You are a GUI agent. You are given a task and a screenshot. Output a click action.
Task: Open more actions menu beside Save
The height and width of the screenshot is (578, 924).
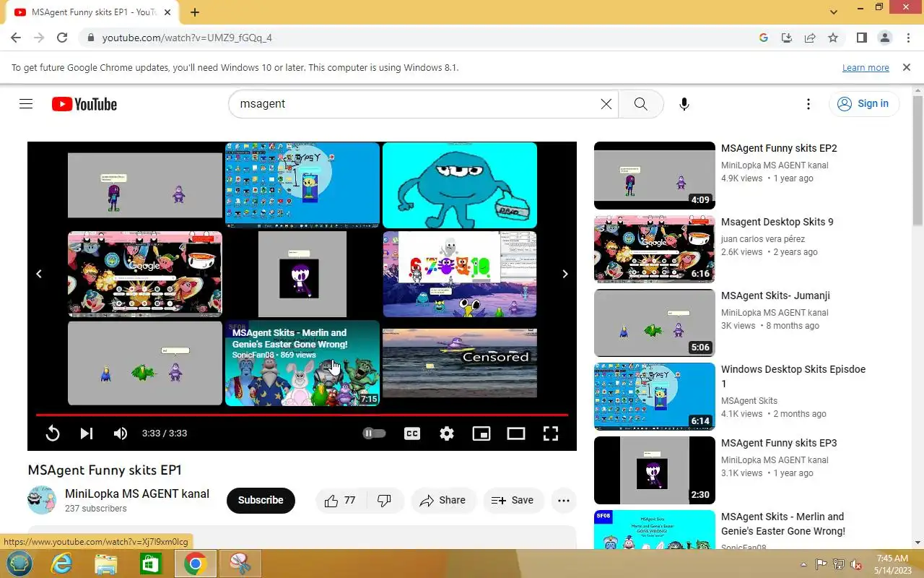pyautogui.click(x=564, y=500)
